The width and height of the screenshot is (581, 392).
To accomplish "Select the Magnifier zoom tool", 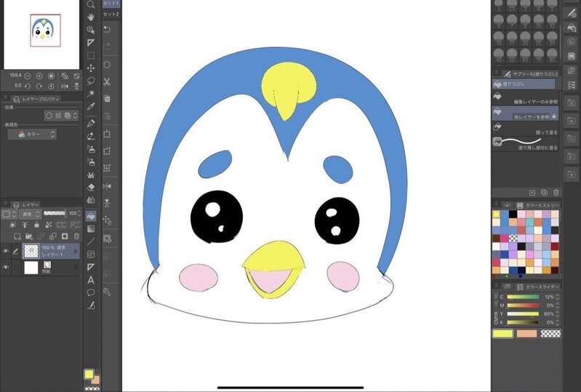I will point(91,4).
